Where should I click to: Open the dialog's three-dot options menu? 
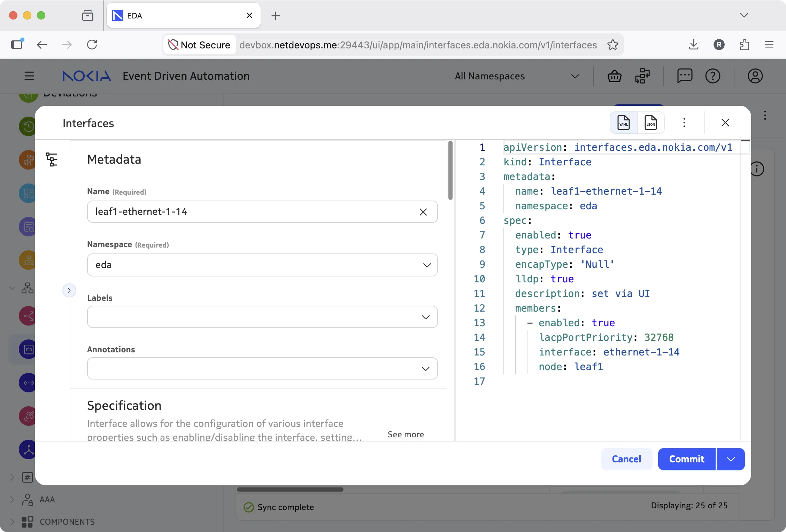click(684, 123)
